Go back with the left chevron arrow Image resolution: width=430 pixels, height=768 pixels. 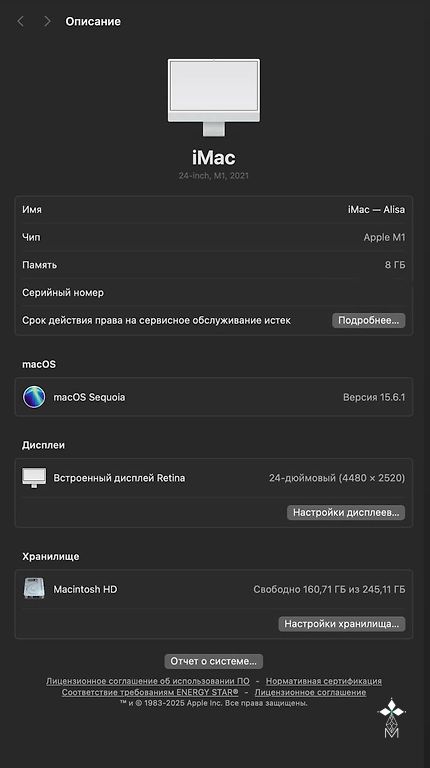click(21, 21)
